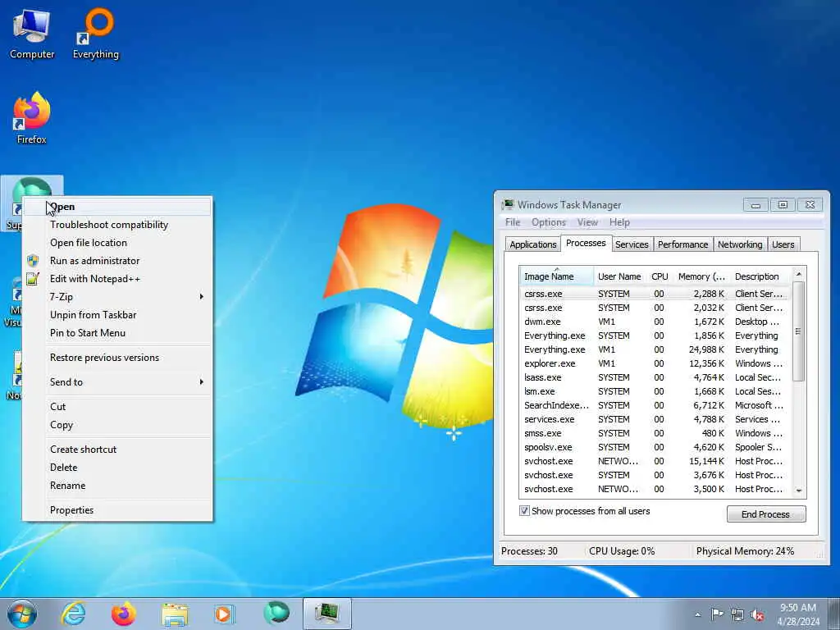Viewport: 840px width, 630px height.
Task: Click process list scroll up arrow
Action: 799,274
